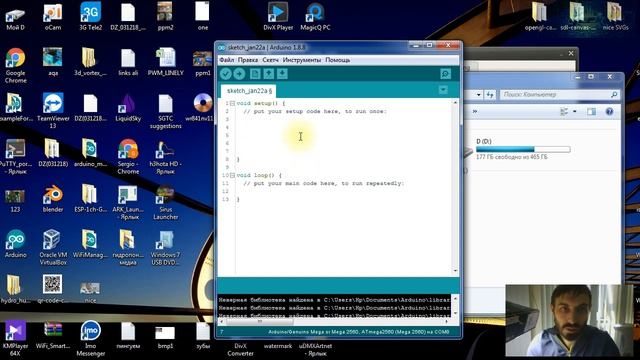Viewport: 640px width, 360px height.
Task: Click the editor vertical scrollbar down arrow
Action: (456, 271)
